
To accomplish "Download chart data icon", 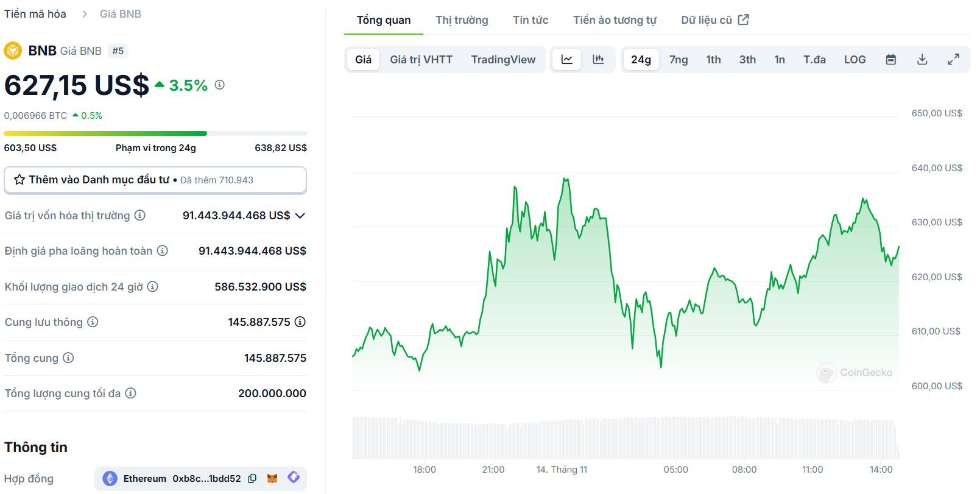I will coord(922,60).
